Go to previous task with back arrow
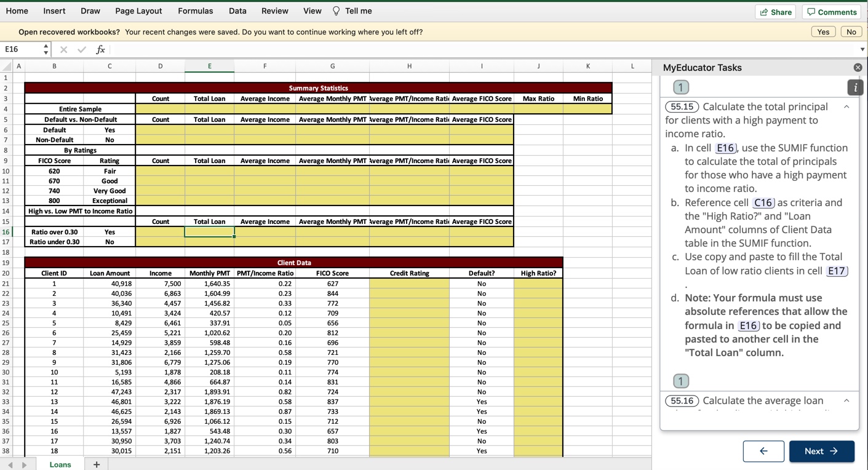Viewport: 868px width, 470px height. [763, 451]
